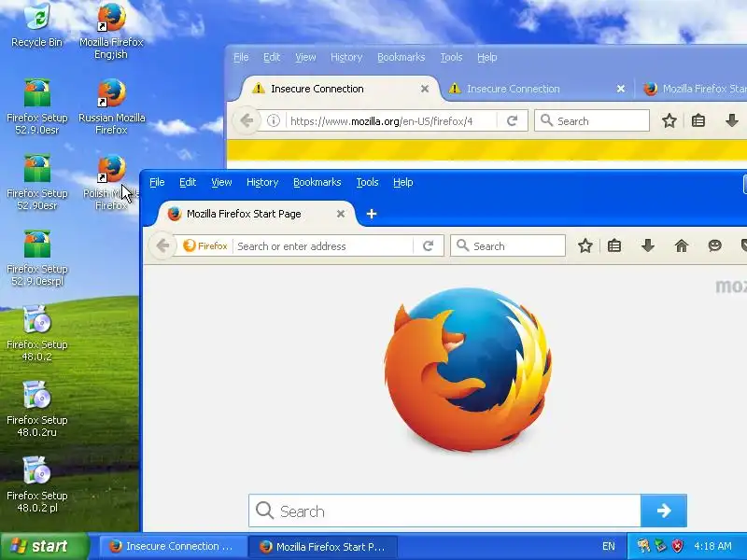
Task: Switch to Mozilla Firefox Start Page taskbar button
Action: tap(323, 546)
